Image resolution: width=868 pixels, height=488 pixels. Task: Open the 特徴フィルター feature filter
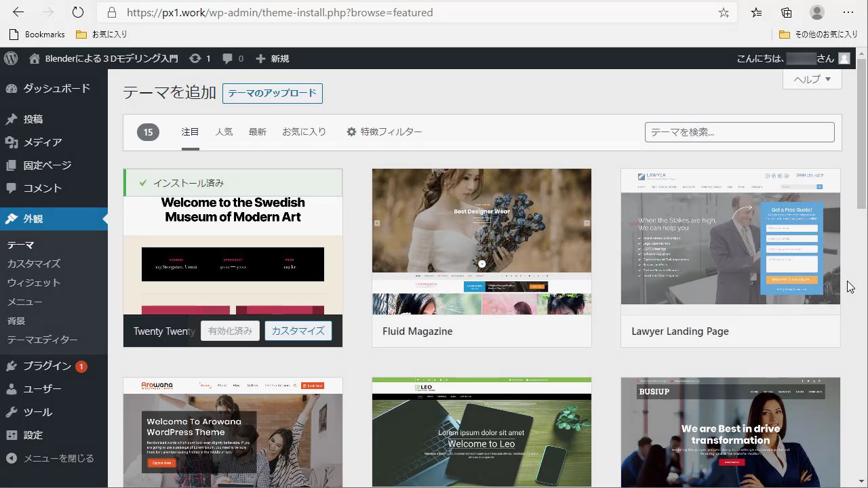point(384,132)
